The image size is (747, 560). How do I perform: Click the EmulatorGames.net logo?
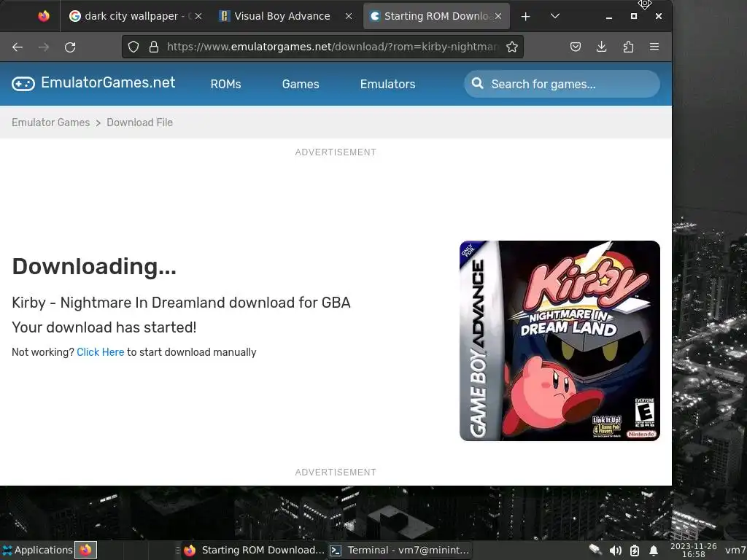pyautogui.click(x=93, y=83)
